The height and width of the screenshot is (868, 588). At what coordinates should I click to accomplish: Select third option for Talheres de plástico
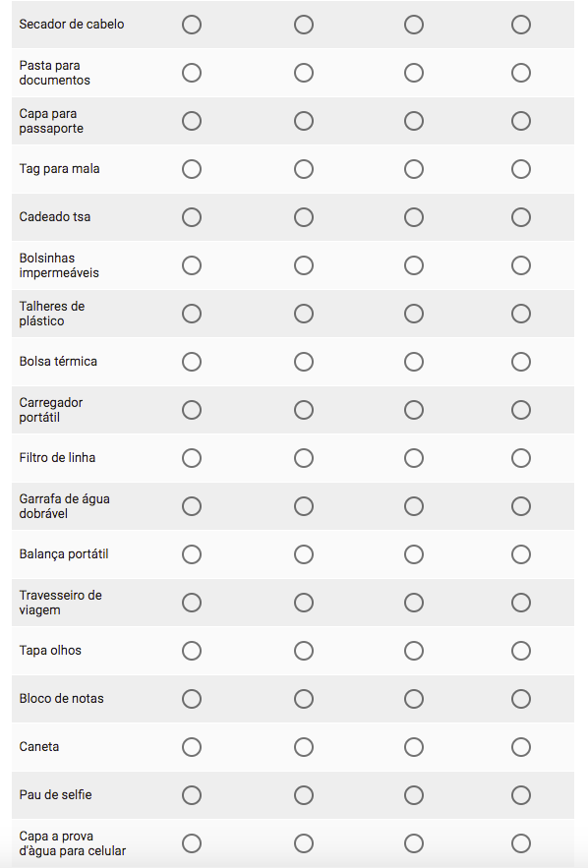click(414, 314)
